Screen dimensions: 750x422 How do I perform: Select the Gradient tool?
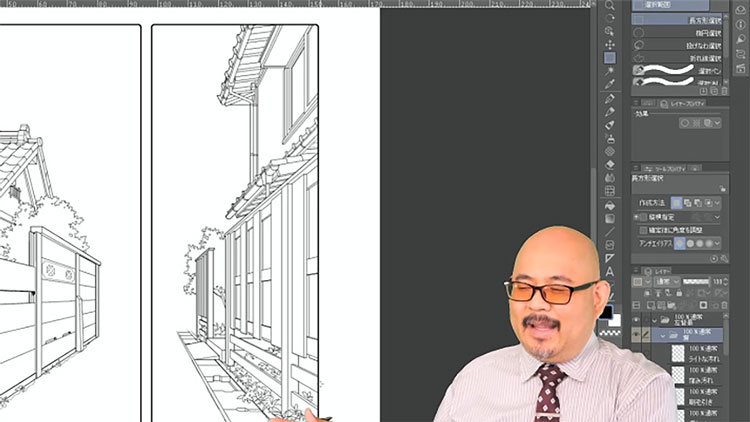tap(609, 219)
